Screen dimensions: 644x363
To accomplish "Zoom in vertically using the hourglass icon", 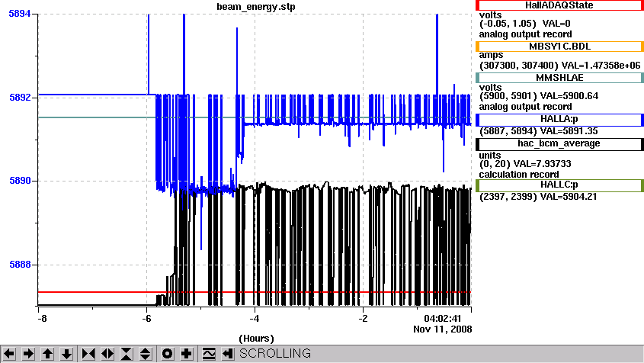I will click(x=127, y=354).
